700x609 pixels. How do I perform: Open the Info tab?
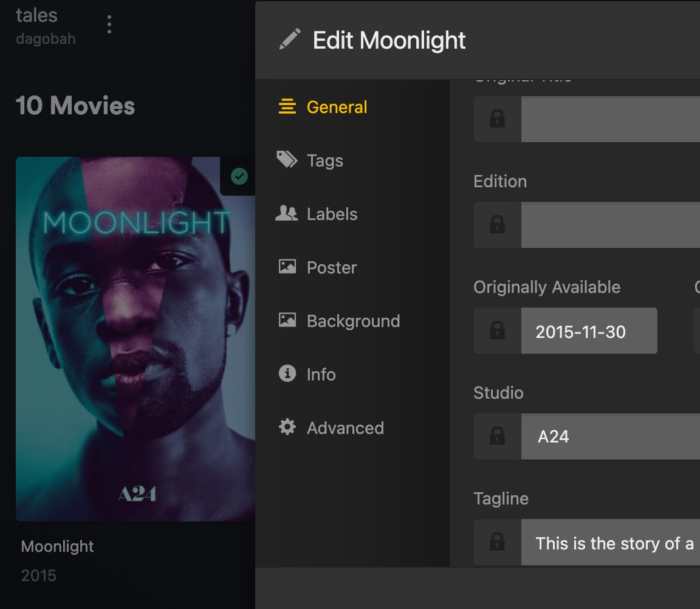click(307, 374)
